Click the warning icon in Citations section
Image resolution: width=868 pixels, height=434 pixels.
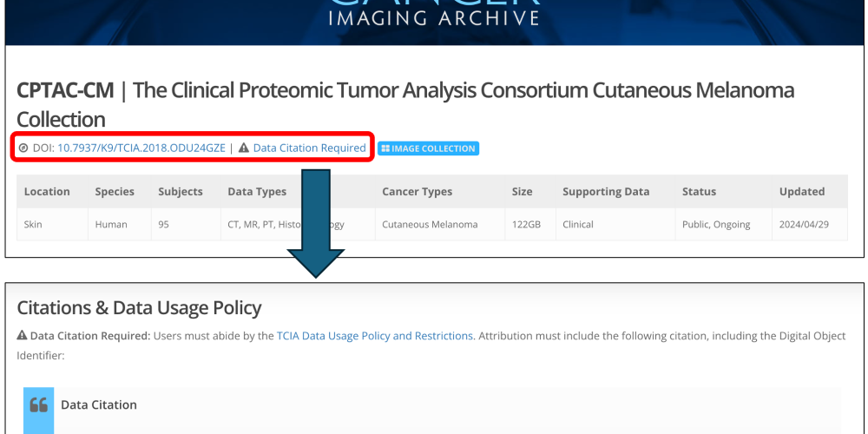click(x=23, y=335)
